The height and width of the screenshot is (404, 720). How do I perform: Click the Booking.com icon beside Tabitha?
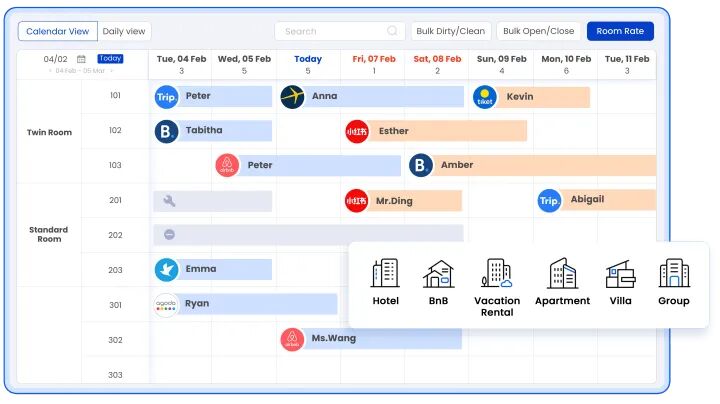pyautogui.click(x=167, y=131)
